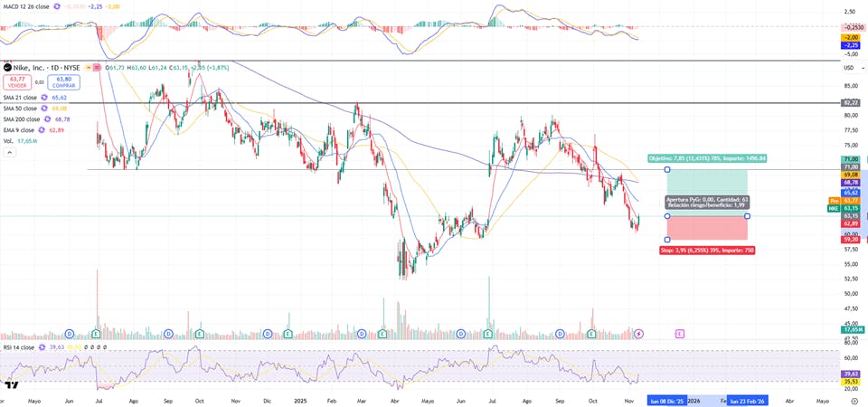The height and width of the screenshot is (407, 868).
Task: Open the leftmost dividend D marker
Action: [70, 334]
